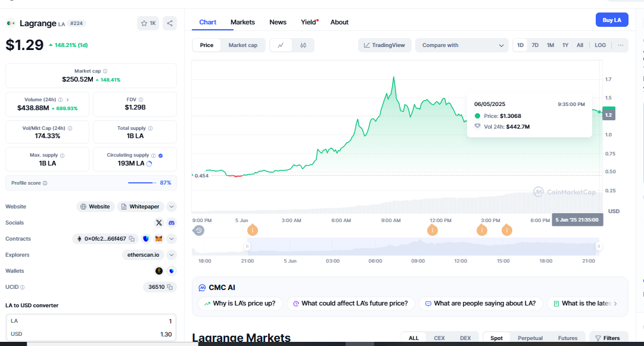Viewport: 644px width, 346px height.
Task: Open TradingView chart button
Action: [384, 45]
